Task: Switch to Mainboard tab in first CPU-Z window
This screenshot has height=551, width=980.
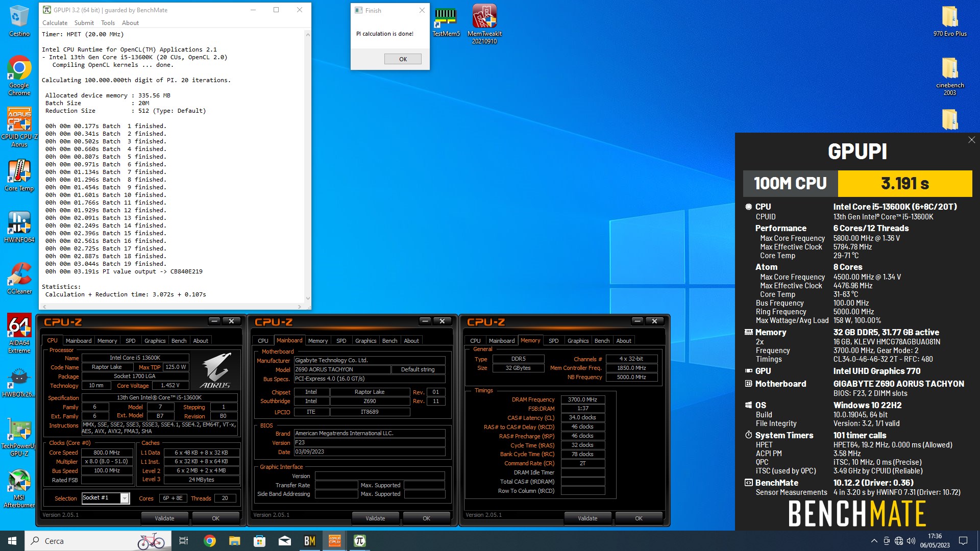Action: (79, 341)
